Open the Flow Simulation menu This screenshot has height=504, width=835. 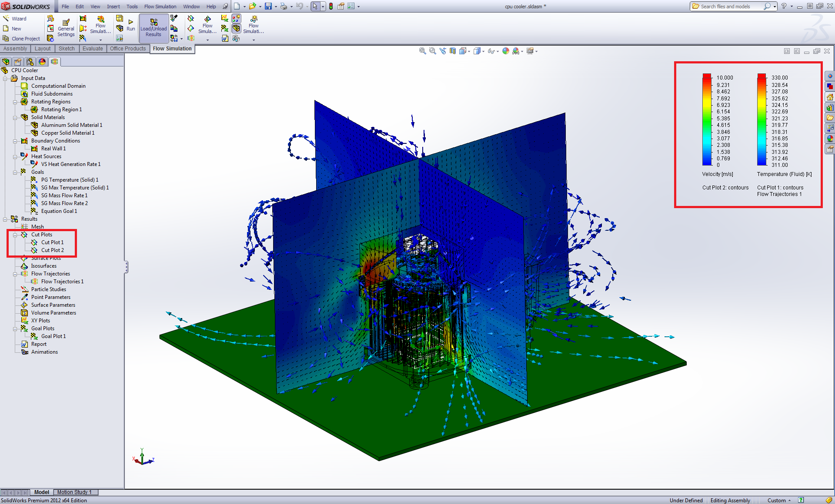(x=160, y=7)
